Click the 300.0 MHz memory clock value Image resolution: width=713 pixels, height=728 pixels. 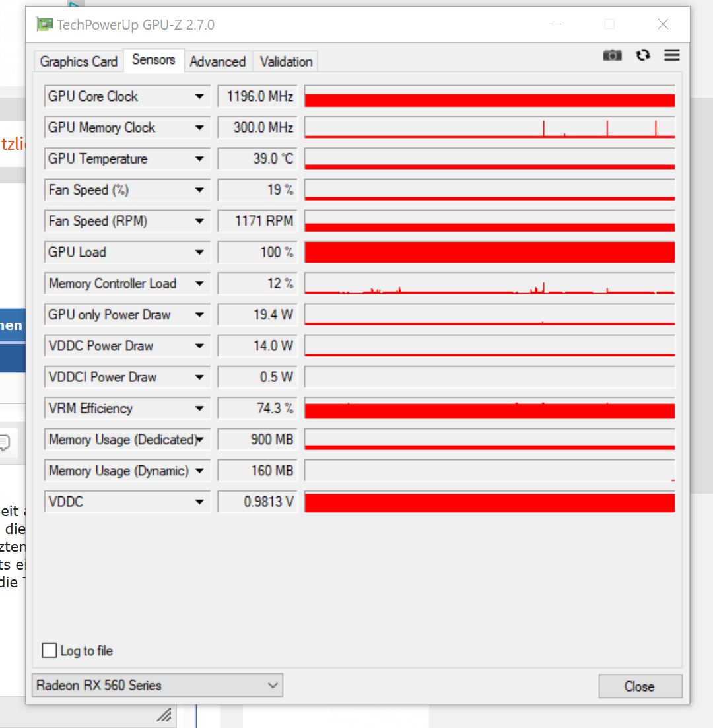tap(257, 127)
